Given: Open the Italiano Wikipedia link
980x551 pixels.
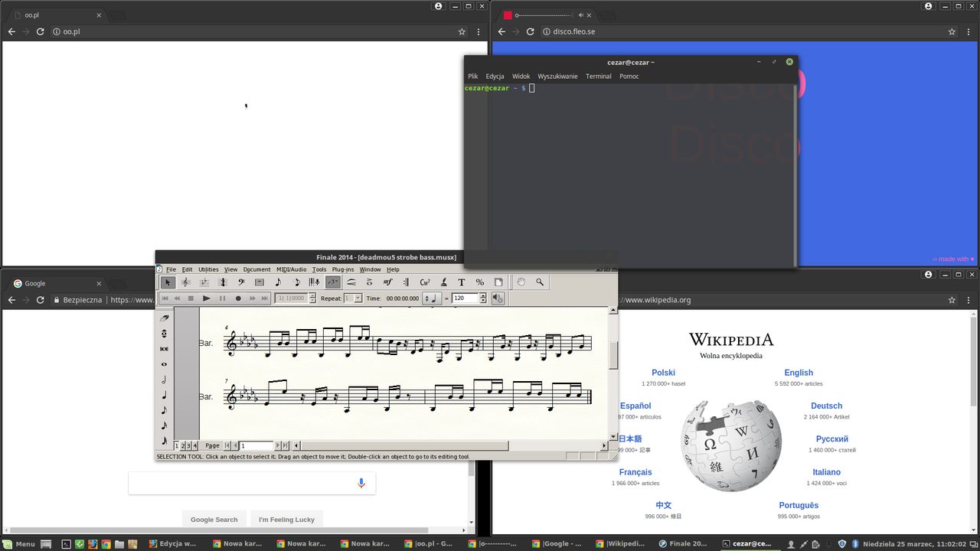Looking at the screenshot, I should point(826,472).
